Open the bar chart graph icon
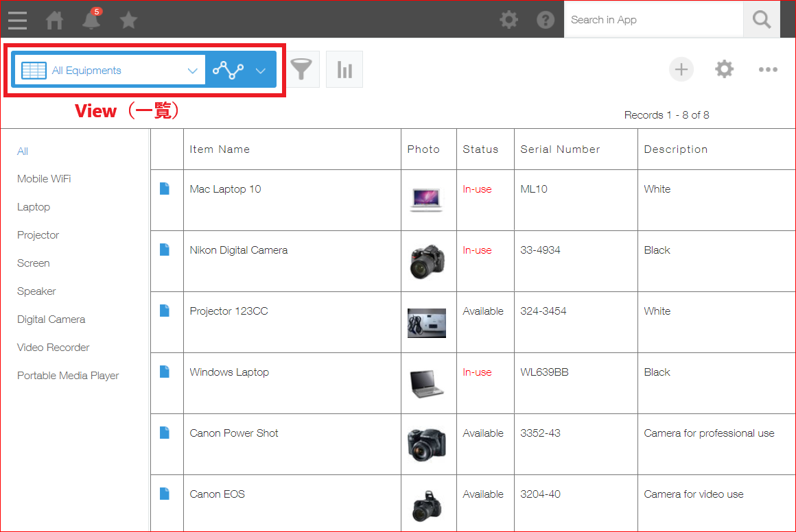The width and height of the screenshot is (796, 532). pos(344,69)
